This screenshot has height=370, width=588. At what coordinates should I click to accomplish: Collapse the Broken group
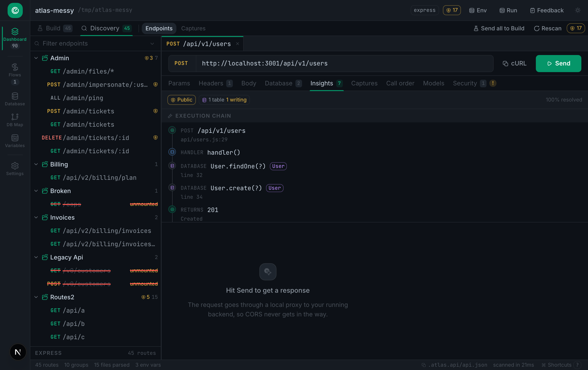36,191
